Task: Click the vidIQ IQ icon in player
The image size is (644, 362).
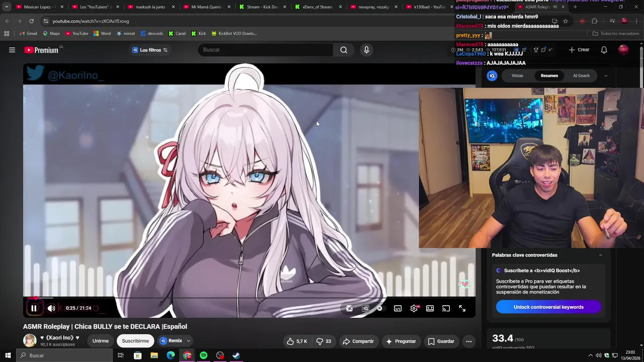Action: (x=365, y=308)
